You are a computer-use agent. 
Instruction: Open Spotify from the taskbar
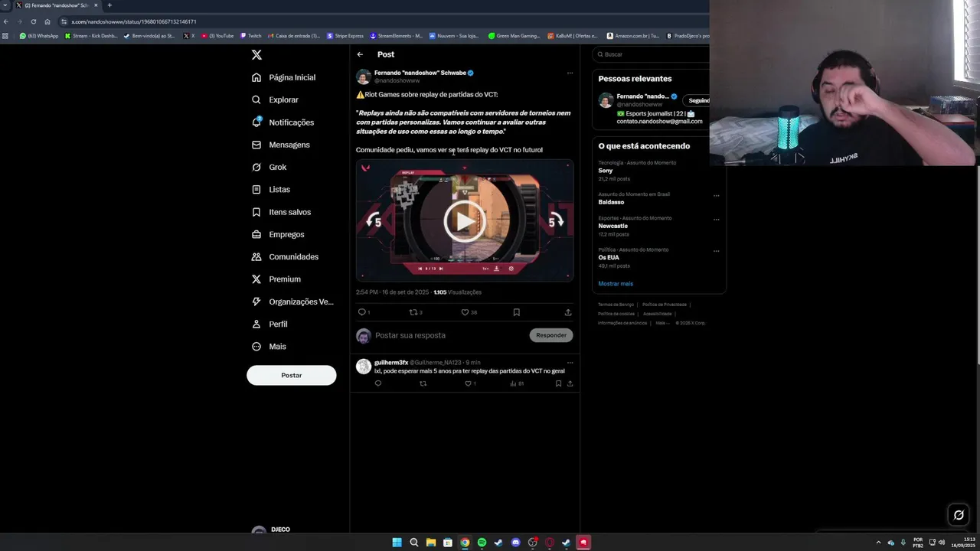tap(482, 543)
